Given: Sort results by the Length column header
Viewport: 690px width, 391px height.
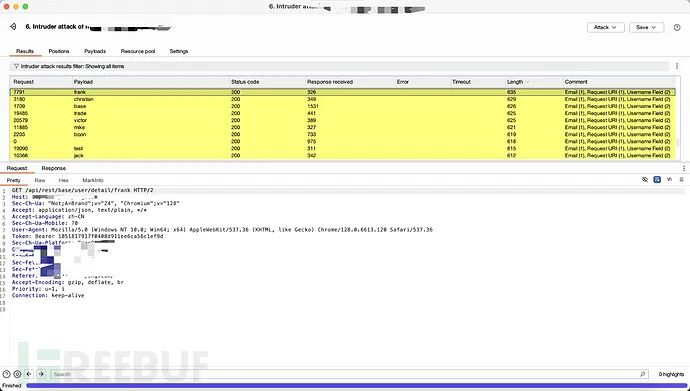Looking at the screenshot, I should [534, 82].
